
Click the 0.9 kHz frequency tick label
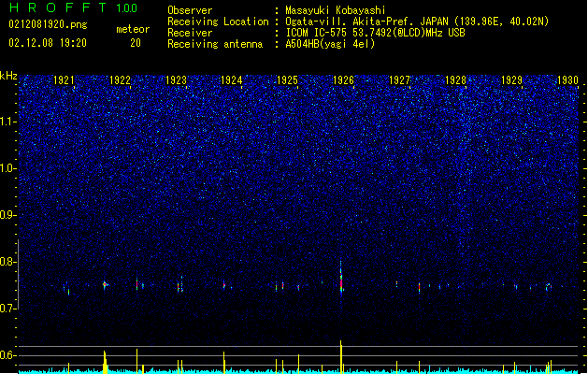coord(8,215)
